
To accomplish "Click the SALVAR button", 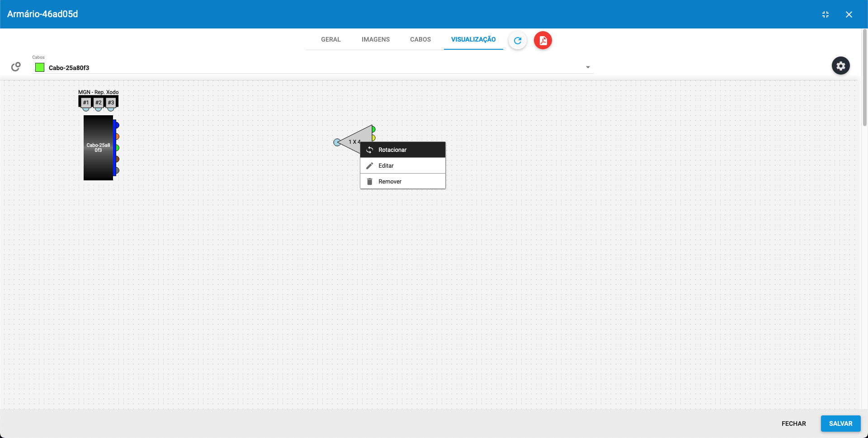I will tap(840, 424).
